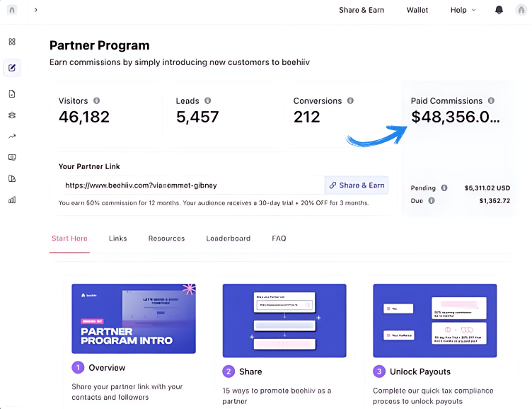Click the info icon next to Paid Commissions
The height and width of the screenshot is (409, 532).
pos(491,100)
